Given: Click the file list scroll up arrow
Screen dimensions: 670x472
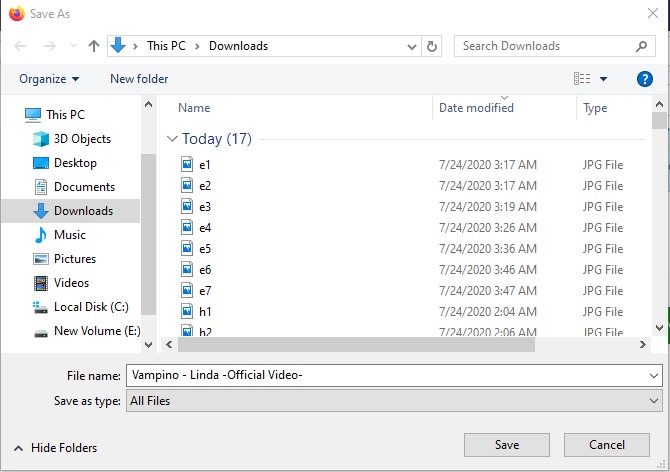Looking at the screenshot, I should point(659,104).
